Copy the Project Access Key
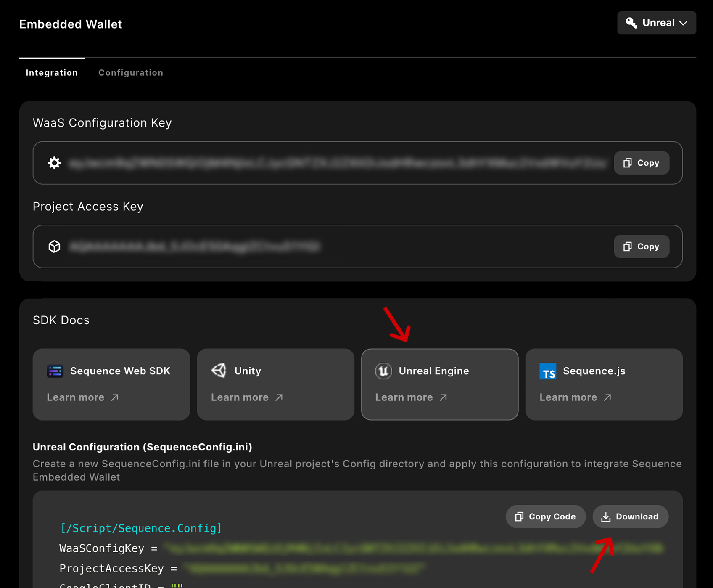Viewport: 713px width, 588px height. point(642,246)
